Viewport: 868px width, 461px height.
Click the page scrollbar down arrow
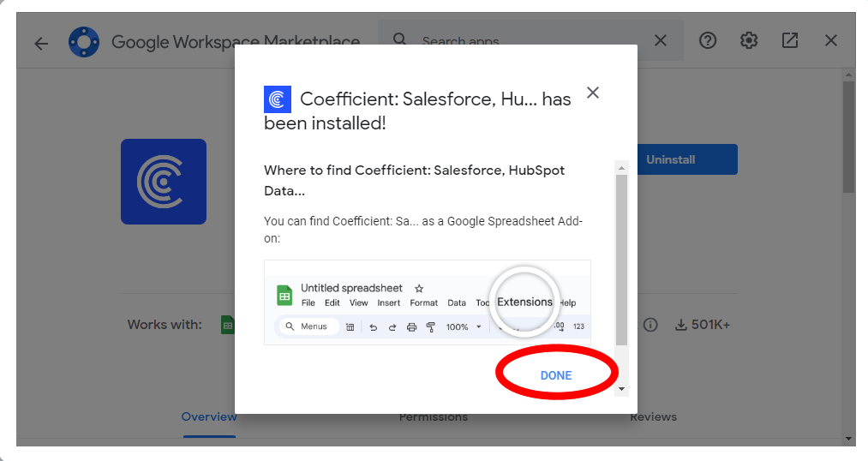[848, 439]
